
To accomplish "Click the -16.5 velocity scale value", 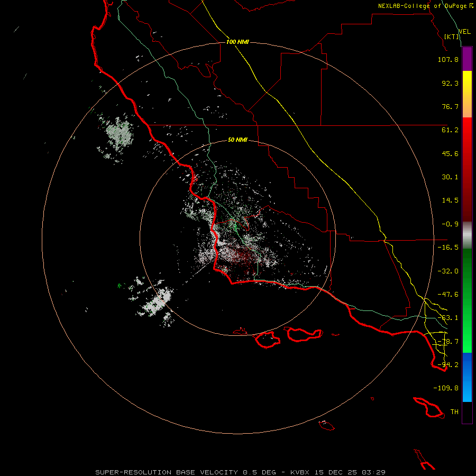I will (x=448, y=248).
